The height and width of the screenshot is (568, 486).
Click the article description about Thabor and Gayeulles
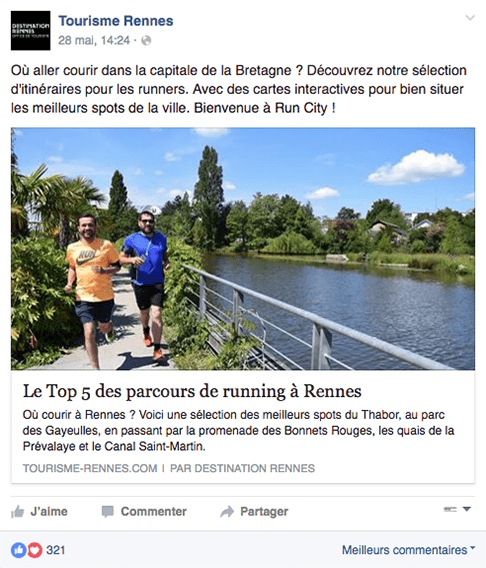[238, 430]
